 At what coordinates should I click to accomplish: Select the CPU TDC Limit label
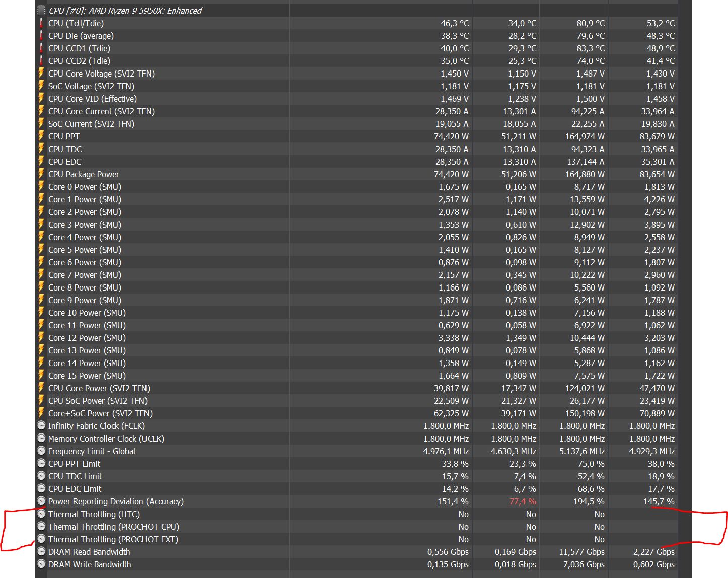pos(75,476)
